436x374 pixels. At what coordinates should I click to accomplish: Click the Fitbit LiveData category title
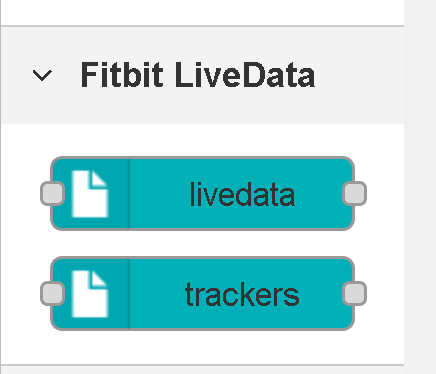(198, 75)
